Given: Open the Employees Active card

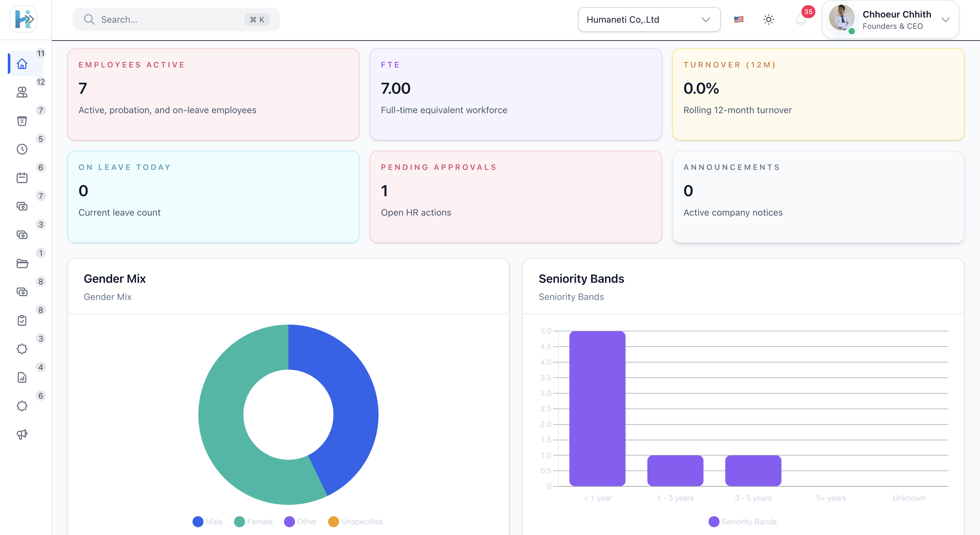Looking at the screenshot, I should [214, 94].
